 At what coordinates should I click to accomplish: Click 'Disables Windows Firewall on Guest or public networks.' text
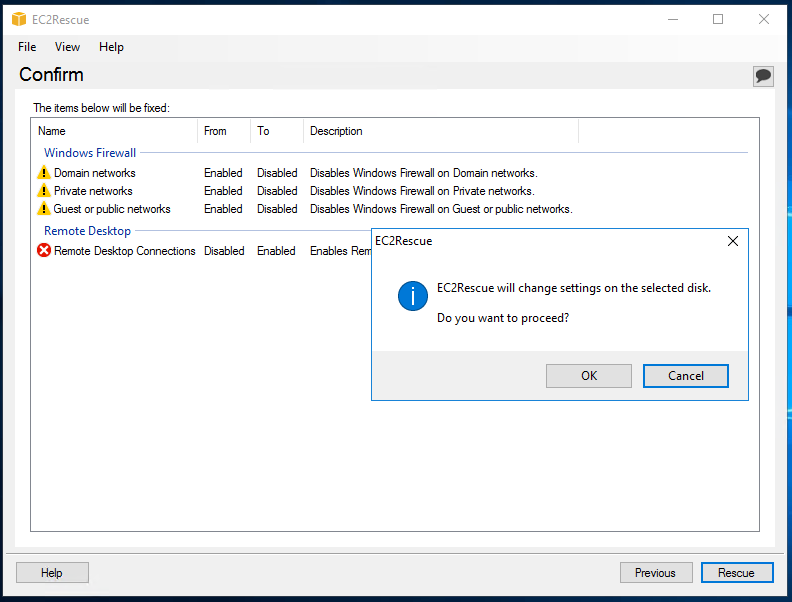441,209
